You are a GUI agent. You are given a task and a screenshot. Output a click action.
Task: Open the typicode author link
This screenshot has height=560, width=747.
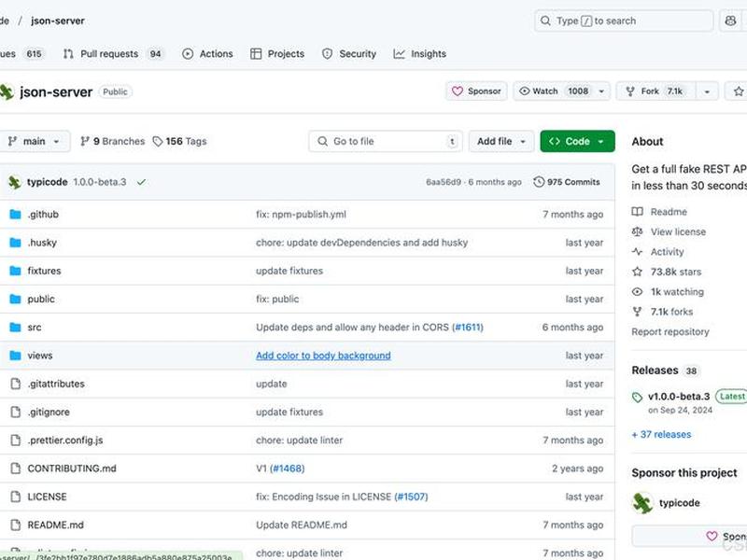click(x=48, y=182)
